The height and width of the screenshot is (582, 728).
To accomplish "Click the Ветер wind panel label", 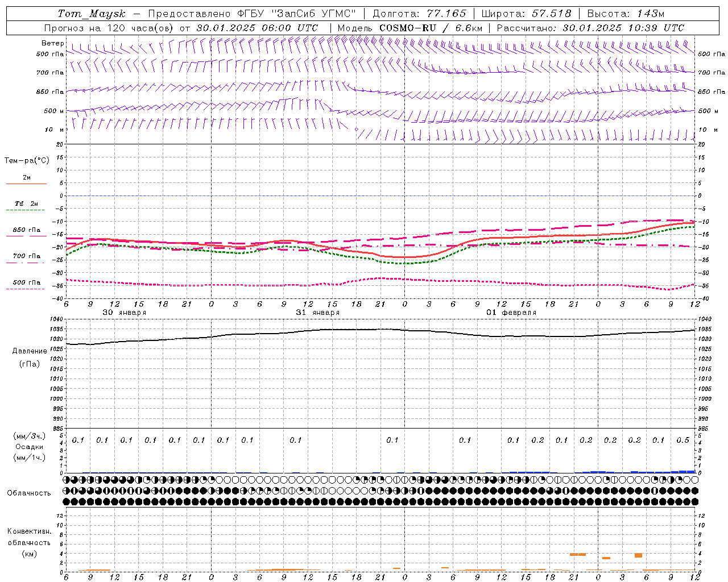I will coord(53,43).
